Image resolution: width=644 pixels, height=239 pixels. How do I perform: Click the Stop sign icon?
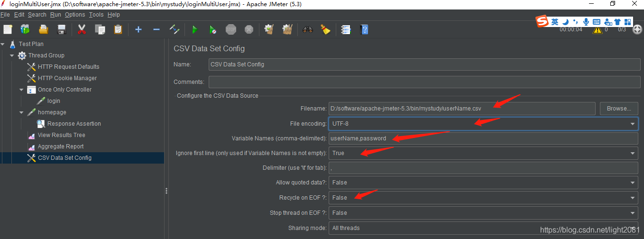[x=231, y=29]
